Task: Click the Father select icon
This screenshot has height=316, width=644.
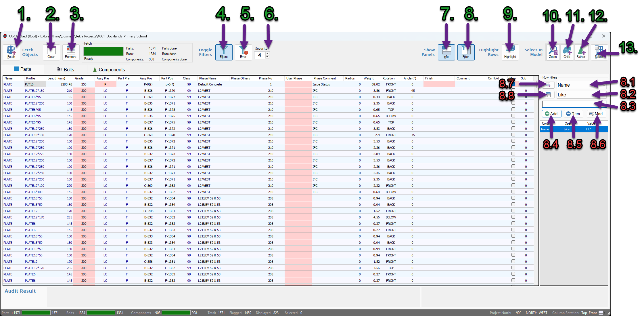Action: point(581,52)
